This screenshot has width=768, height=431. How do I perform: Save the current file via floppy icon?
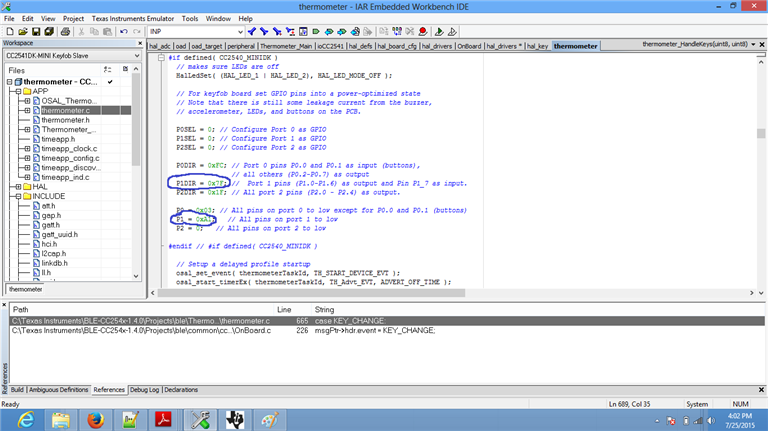pyautogui.click(x=36, y=31)
